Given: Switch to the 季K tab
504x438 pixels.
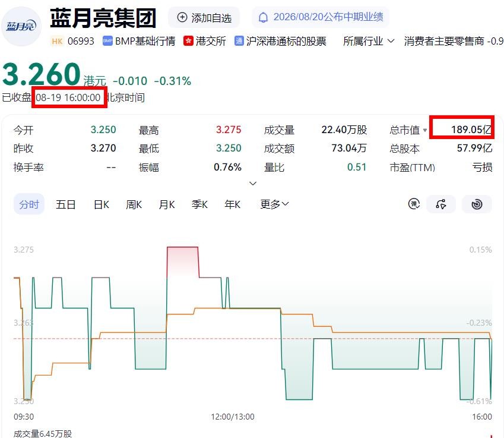Looking at the screenshot, I should coord(199,204).
